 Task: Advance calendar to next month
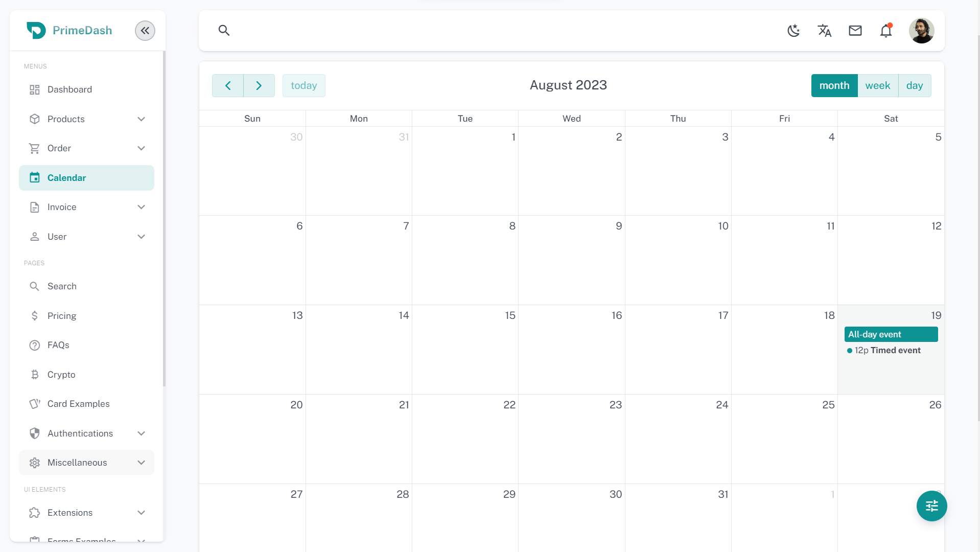tap(259, 85)
